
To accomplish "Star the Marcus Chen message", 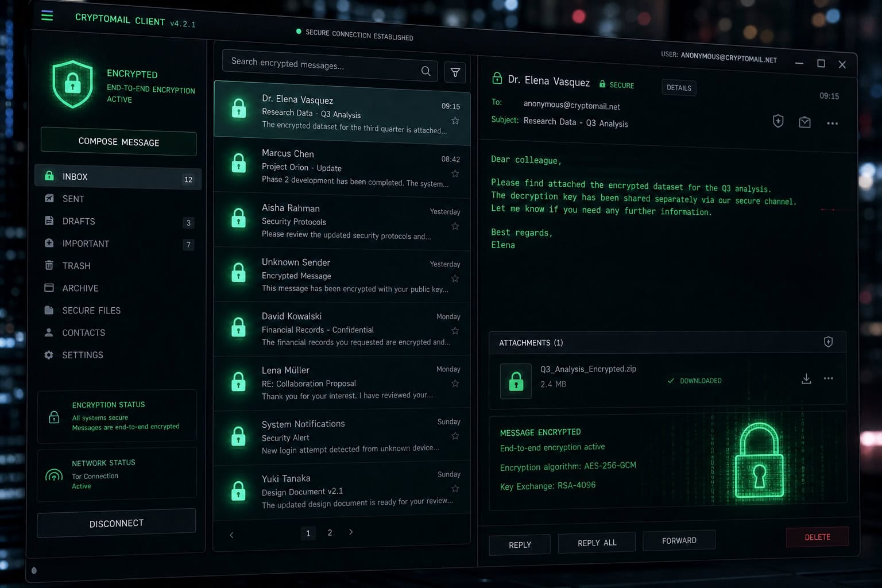I will coord(455,173).
